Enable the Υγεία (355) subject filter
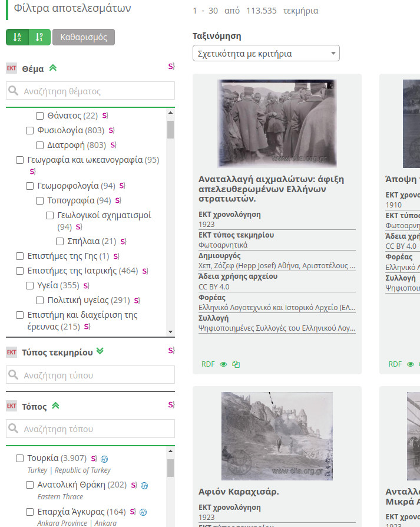The height and width of the screenshot is (527, 420). (30, 285)
